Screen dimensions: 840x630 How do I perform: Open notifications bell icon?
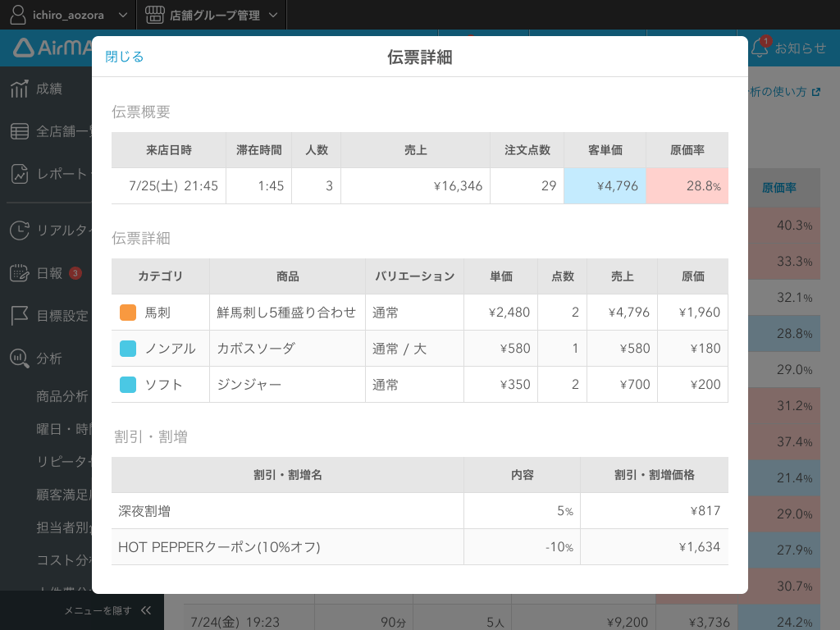tap(759, 48)
